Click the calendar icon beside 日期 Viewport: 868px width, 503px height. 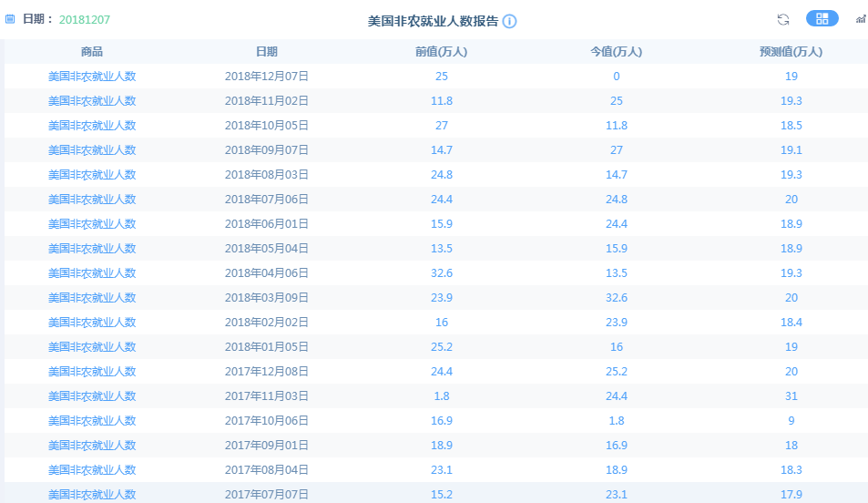point(10,19)
